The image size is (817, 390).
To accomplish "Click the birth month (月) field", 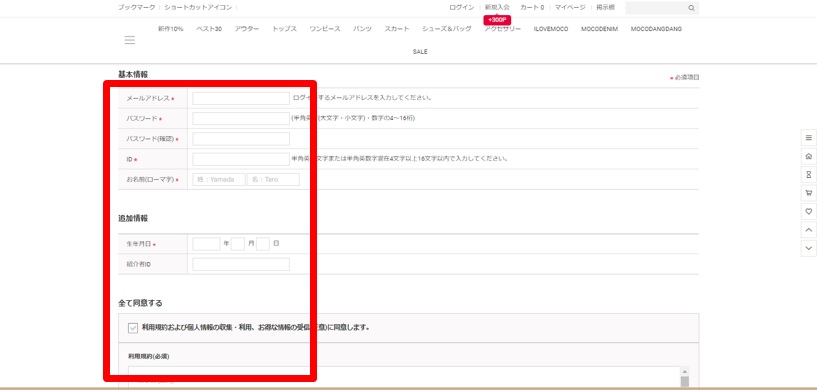I will [x=238, y=243].
